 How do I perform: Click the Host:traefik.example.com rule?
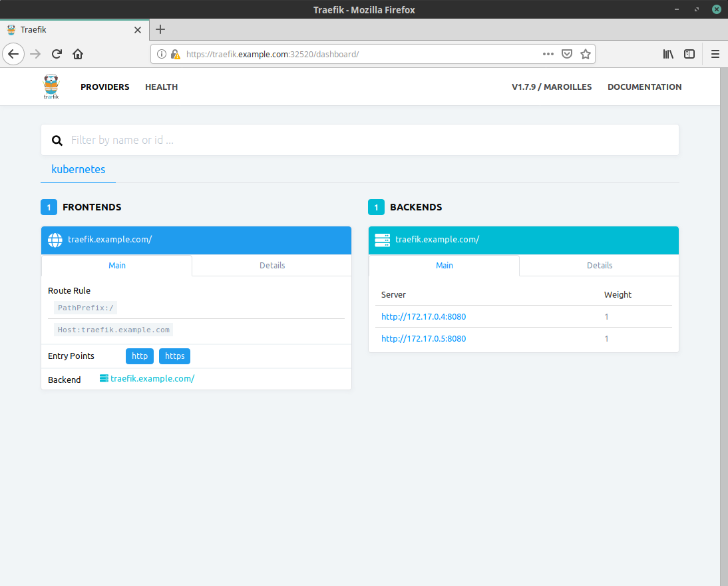[114, 330]
